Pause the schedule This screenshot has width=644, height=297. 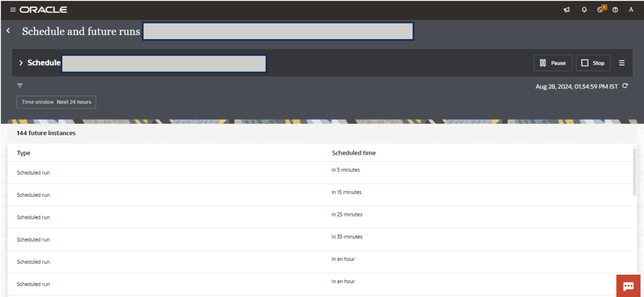click(553, 63)
